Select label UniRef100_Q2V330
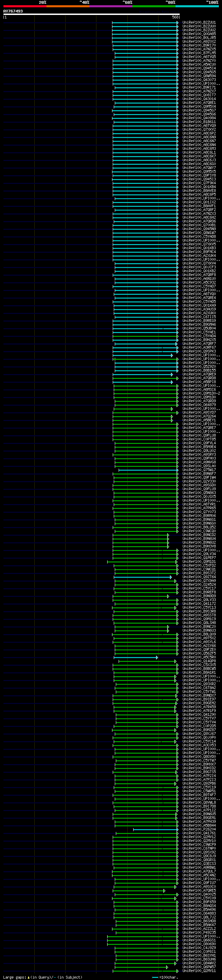The width and height of the screenshot is (222, 980). (x=199, y=481)
